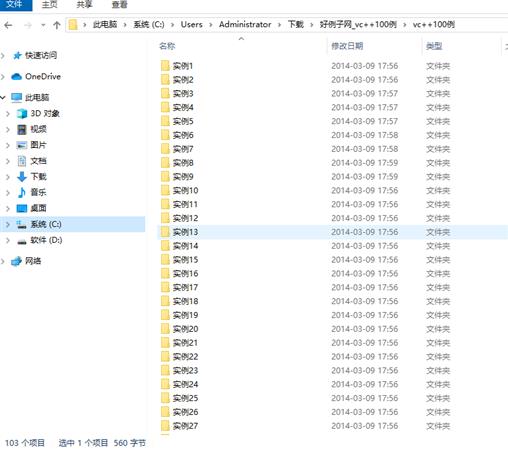
Task: Open 下载 folder in navigation pane
Action: tap(38, 176)
